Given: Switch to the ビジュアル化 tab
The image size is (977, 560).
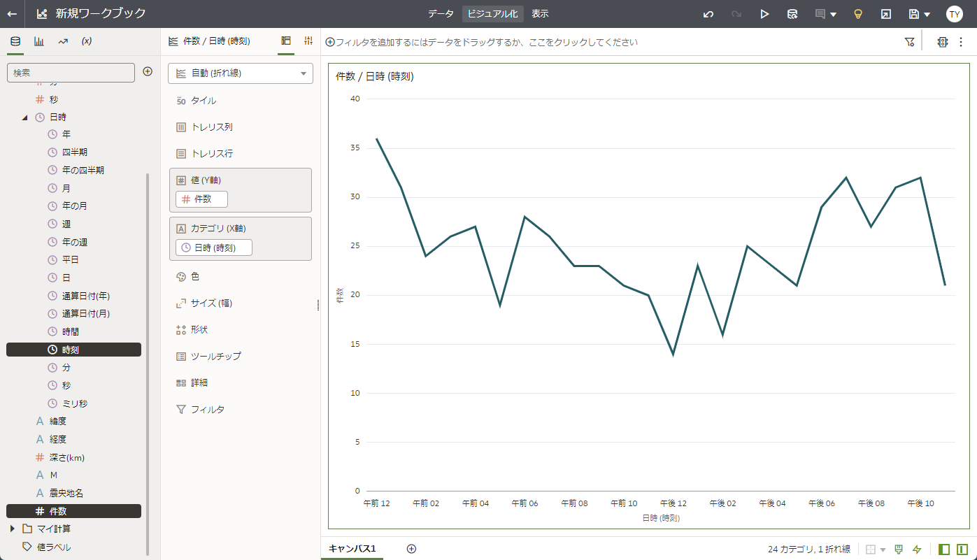Looking at the screenshot, I should tap(492, 14).
